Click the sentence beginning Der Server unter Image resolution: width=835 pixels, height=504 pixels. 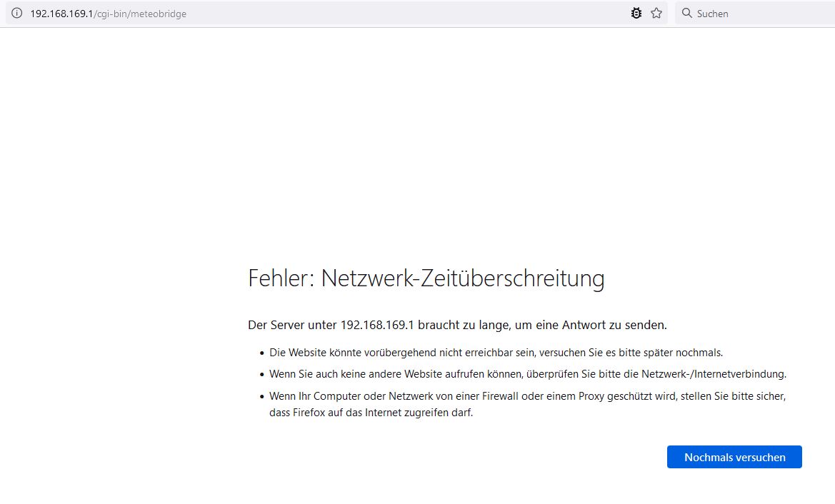point(457,326)
